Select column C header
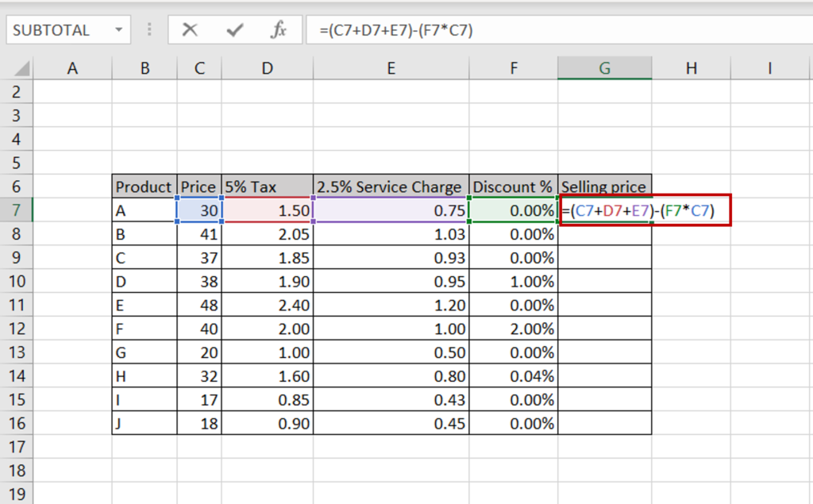813x504 pixels. pos(199,68)
